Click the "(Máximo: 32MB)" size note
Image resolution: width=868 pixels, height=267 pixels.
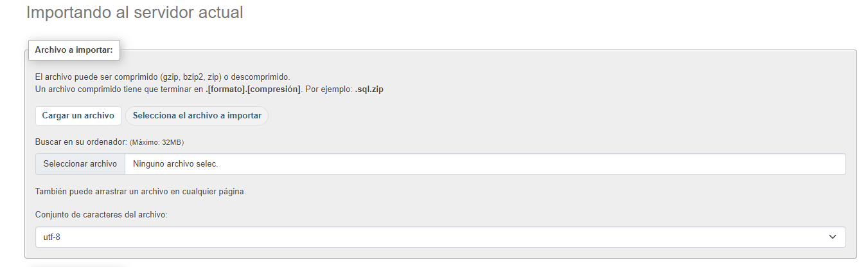click(161, 142)
